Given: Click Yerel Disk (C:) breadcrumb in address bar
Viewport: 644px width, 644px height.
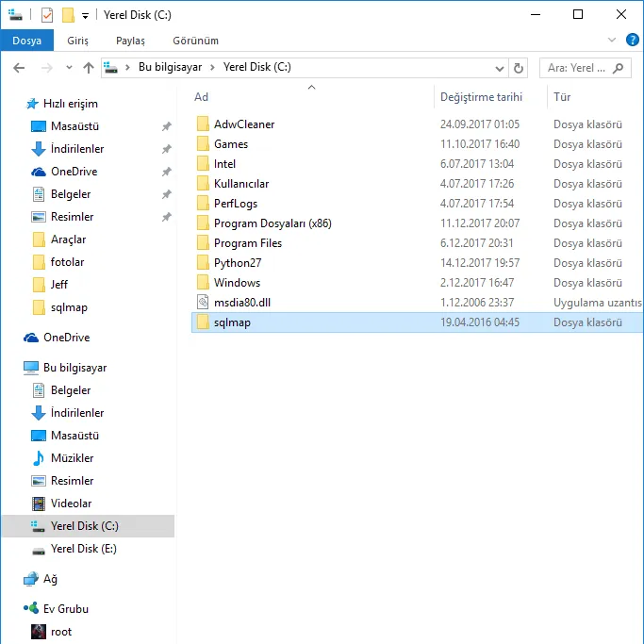Looking at the screenshot, I should click(x=256, y=67).
